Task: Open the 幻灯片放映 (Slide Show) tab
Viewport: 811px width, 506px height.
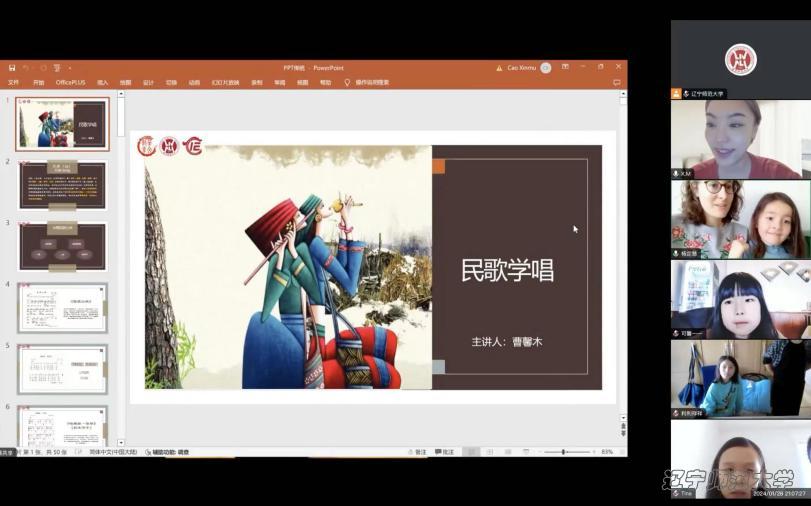Action: coord(225,82)
